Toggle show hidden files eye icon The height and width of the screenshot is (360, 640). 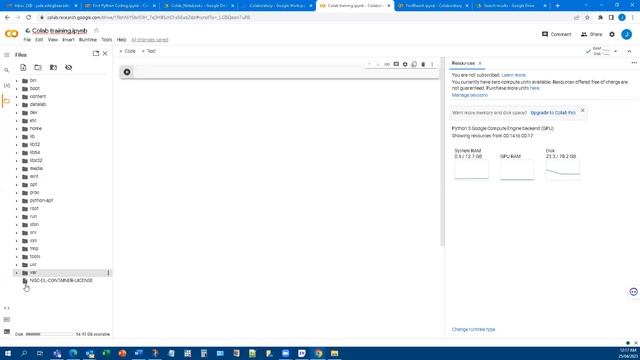(x=69, y=67)
